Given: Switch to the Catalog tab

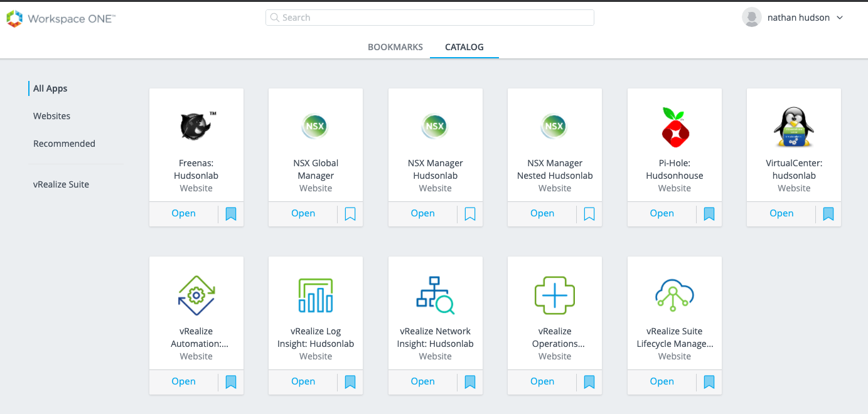Looking at the screenshot, I should click(x=464, y=47).
